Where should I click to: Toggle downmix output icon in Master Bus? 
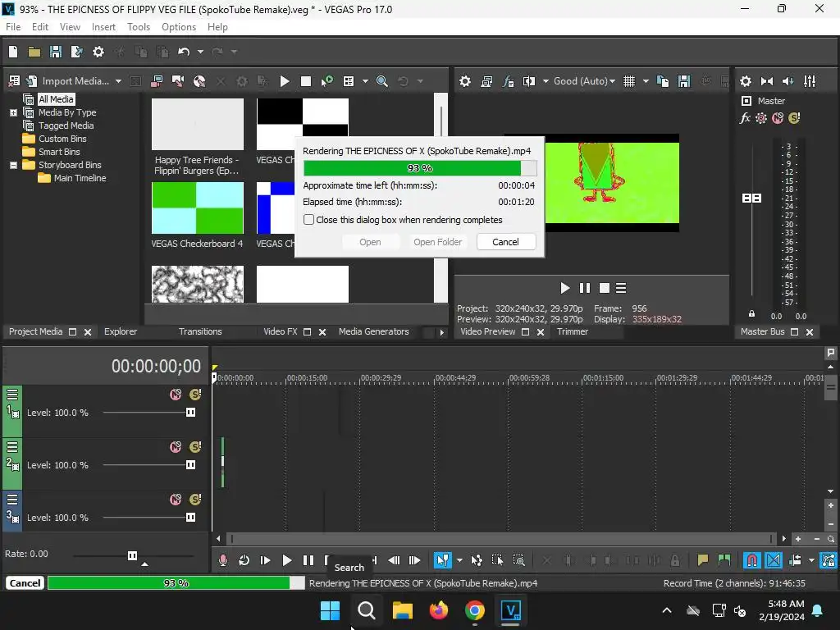[x=767, y=81]
